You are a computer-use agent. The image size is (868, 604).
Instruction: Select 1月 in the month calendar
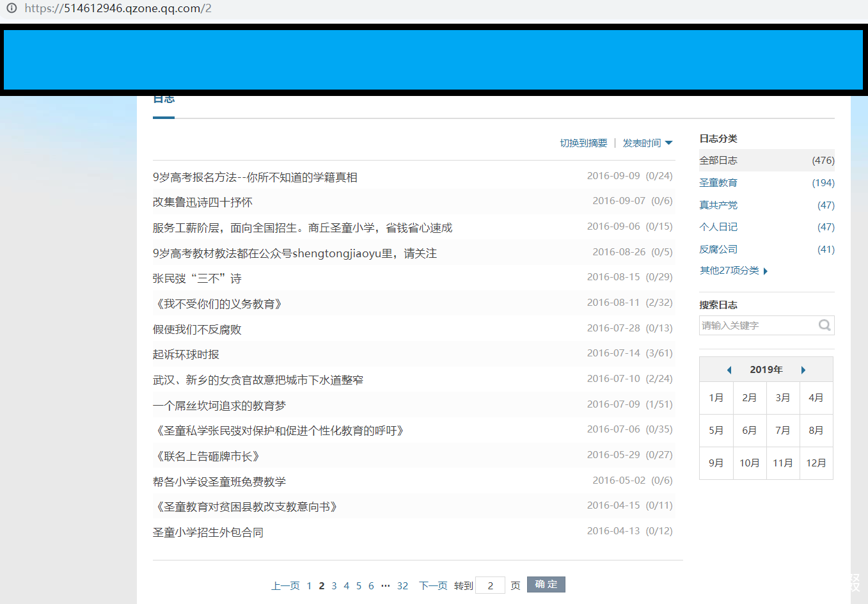716,398
